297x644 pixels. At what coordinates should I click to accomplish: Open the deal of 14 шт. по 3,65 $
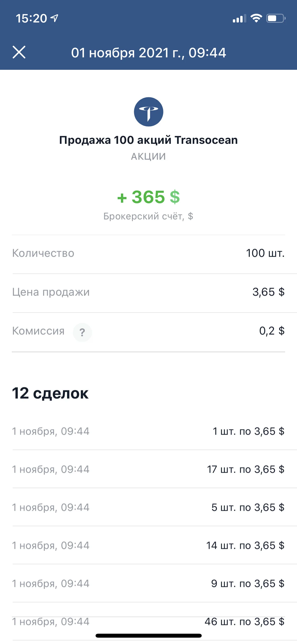coord(148,545)
